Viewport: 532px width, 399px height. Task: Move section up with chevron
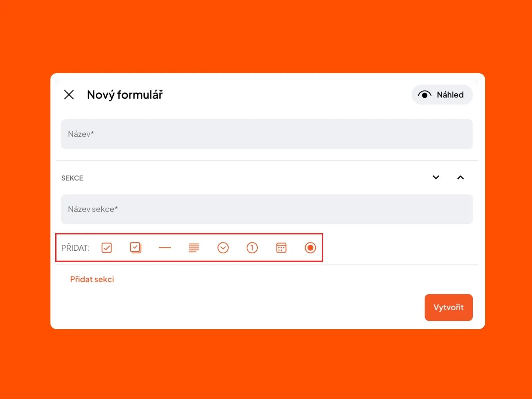pyautogui.click(x=460, y=178)
